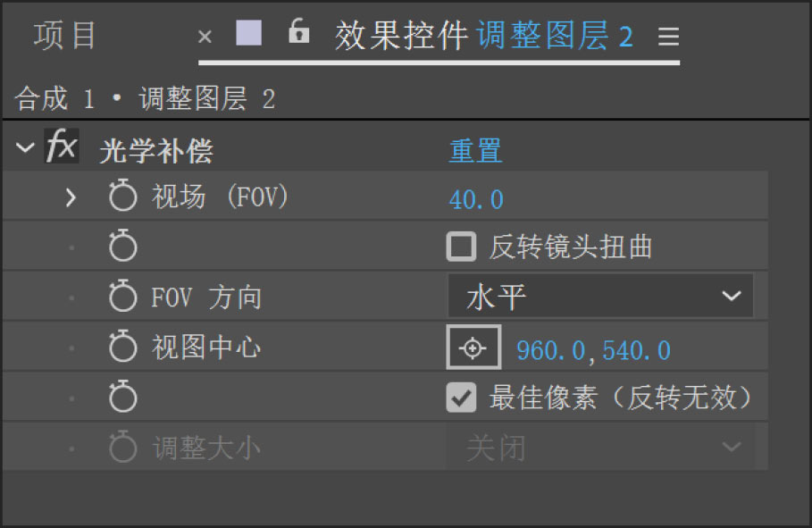Click the lavender layer color swatch

248,33
